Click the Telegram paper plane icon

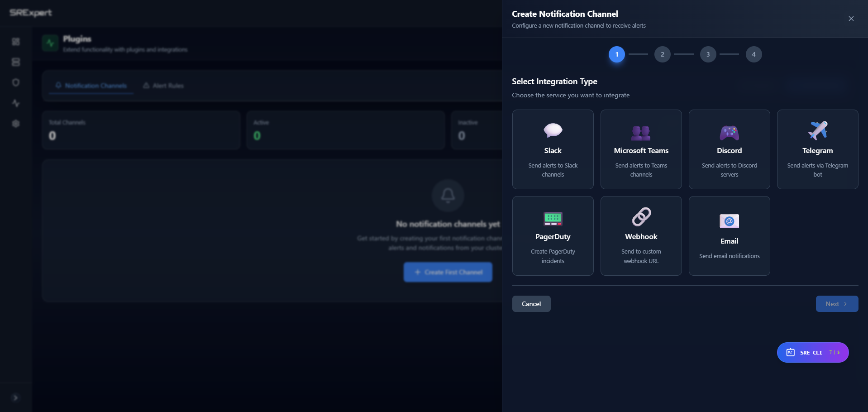pyautogui.click(x=817, y=130)
